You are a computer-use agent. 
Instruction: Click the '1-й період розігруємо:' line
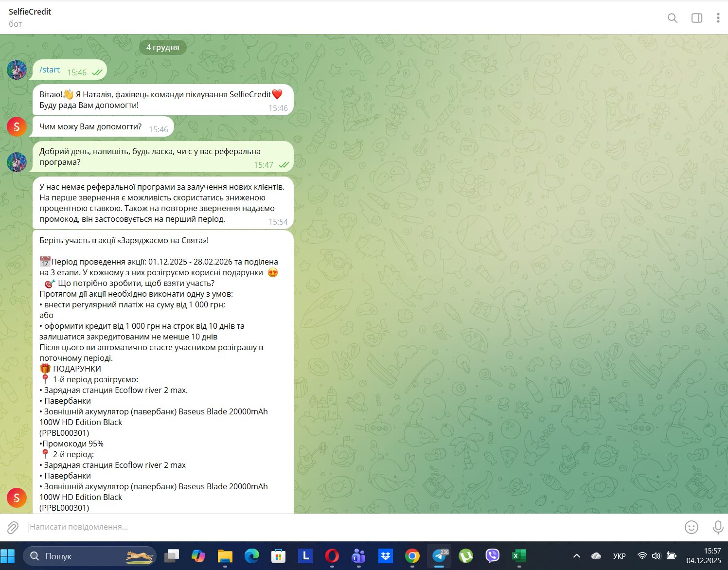coord(95,379)
